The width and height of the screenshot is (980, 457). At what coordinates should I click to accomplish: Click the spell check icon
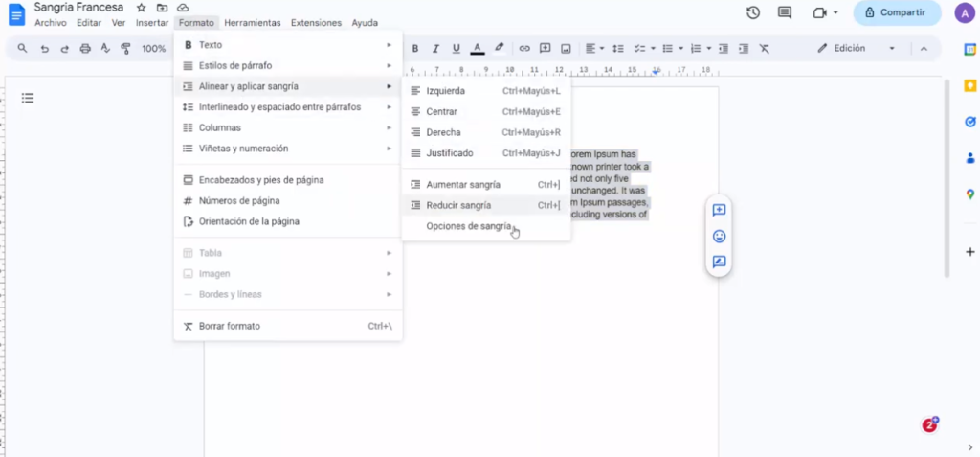coord(105,48)
